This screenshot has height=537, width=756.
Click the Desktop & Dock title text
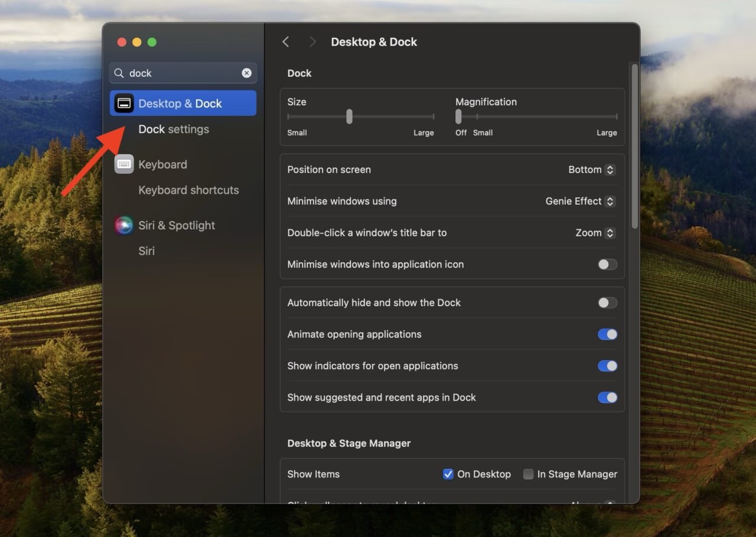point(374,42)
